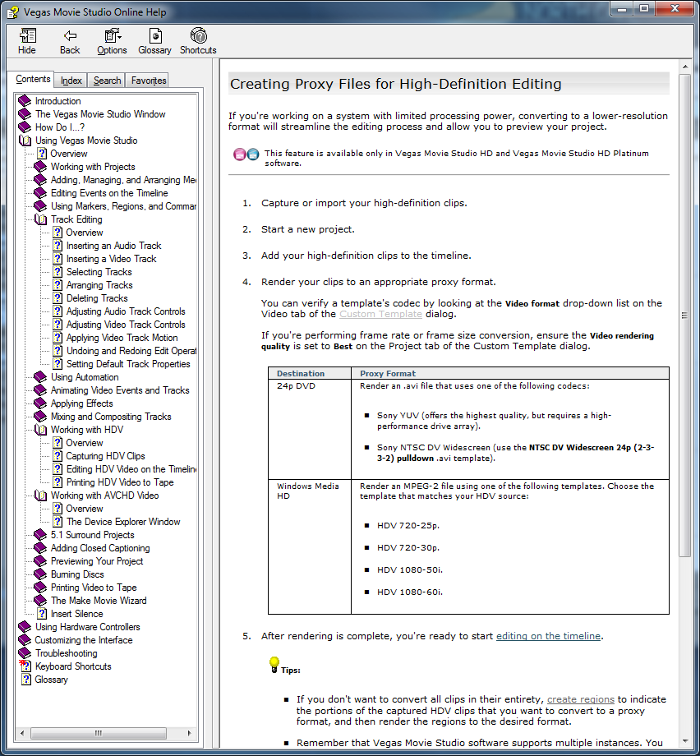Click the open book icon for Working with HDV
Screen dimensions: 700x756
pyautogui.click(x=41, y=430)
